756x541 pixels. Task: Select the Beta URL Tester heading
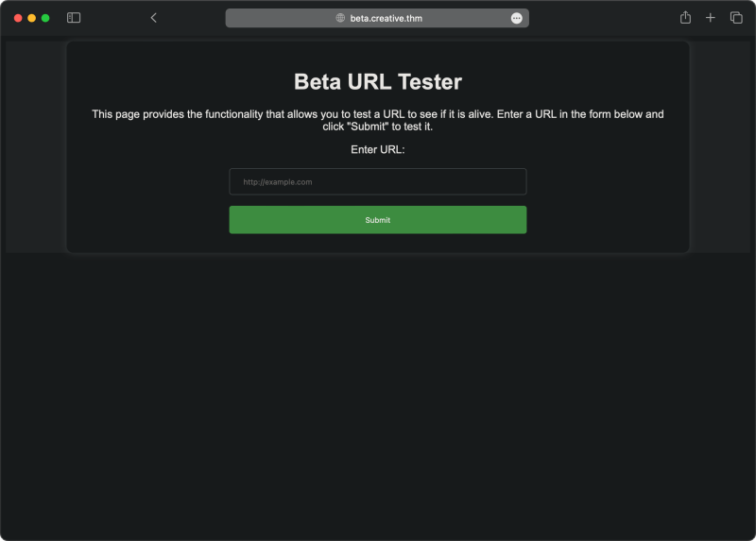(x=377, y=81)
